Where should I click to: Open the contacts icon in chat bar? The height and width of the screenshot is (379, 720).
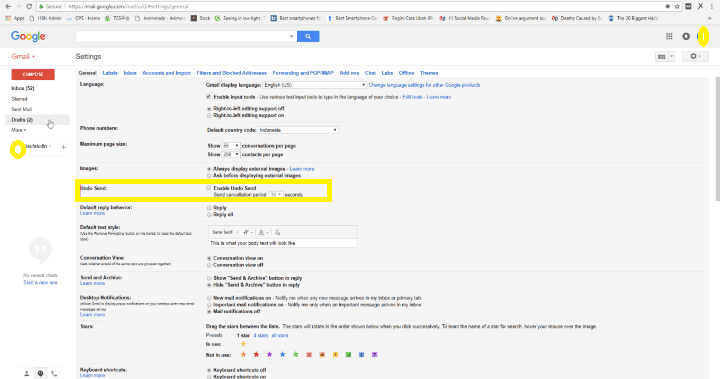(x=26, y=373)
